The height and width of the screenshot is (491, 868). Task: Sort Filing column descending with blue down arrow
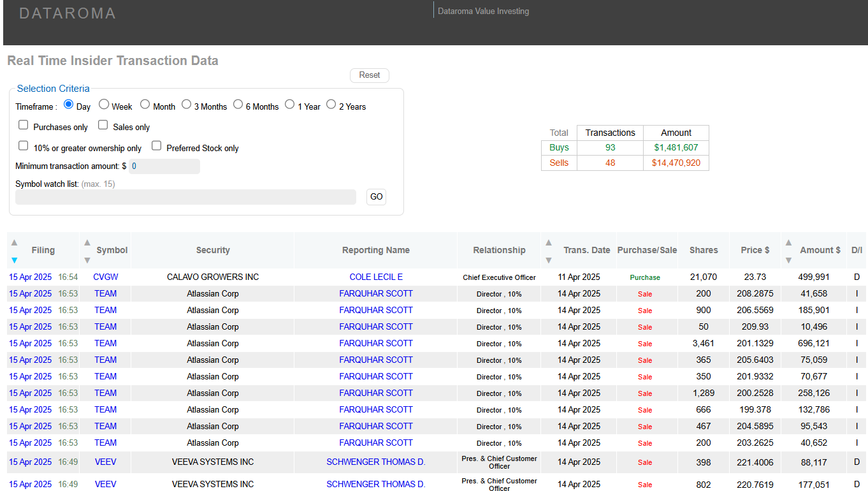(14, 260)
